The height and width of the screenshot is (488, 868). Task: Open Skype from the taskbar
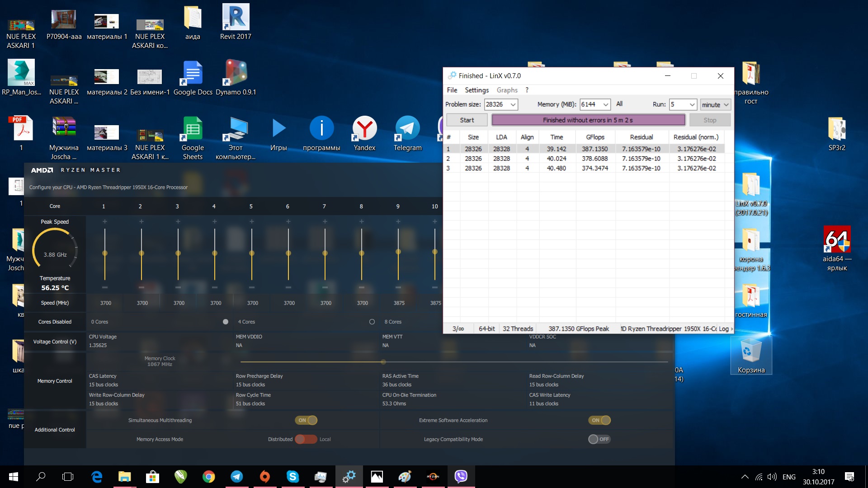click(292, 476)
